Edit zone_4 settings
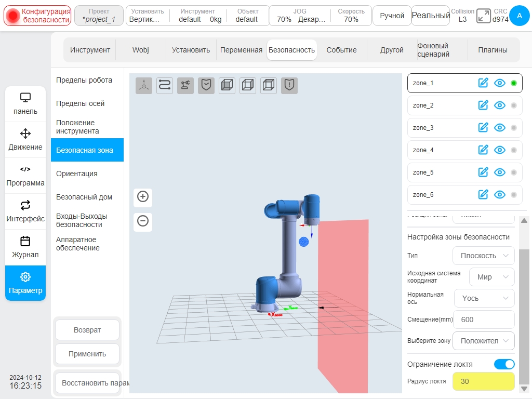The width and height of the screenshot is (532, 399). click(x=483, y=150)
